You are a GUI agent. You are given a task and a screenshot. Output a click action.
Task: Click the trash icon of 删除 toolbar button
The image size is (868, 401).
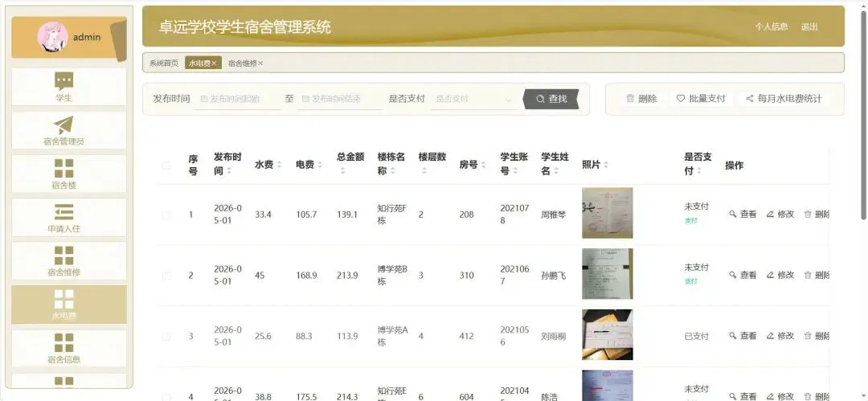[x=630, y=99]
